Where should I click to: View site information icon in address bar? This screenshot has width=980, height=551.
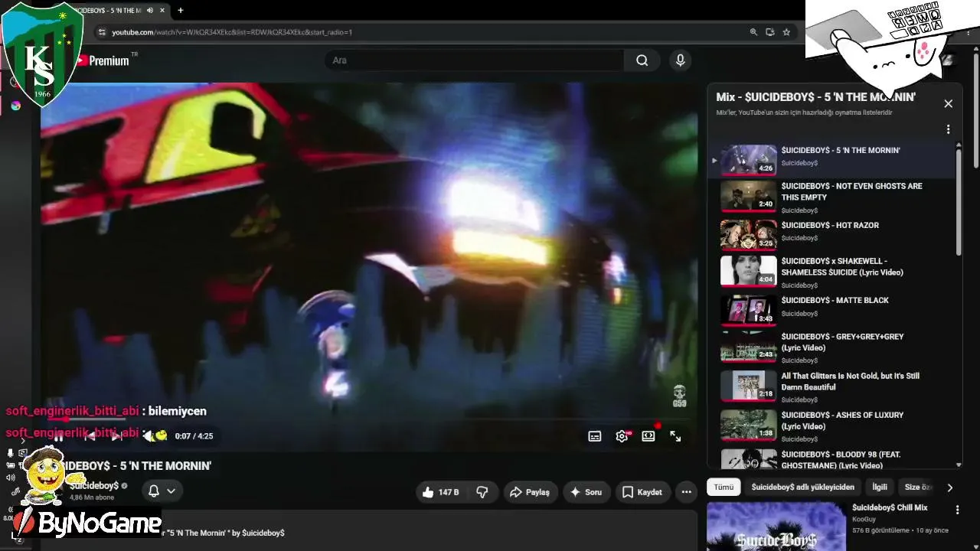tap(102, 32)
